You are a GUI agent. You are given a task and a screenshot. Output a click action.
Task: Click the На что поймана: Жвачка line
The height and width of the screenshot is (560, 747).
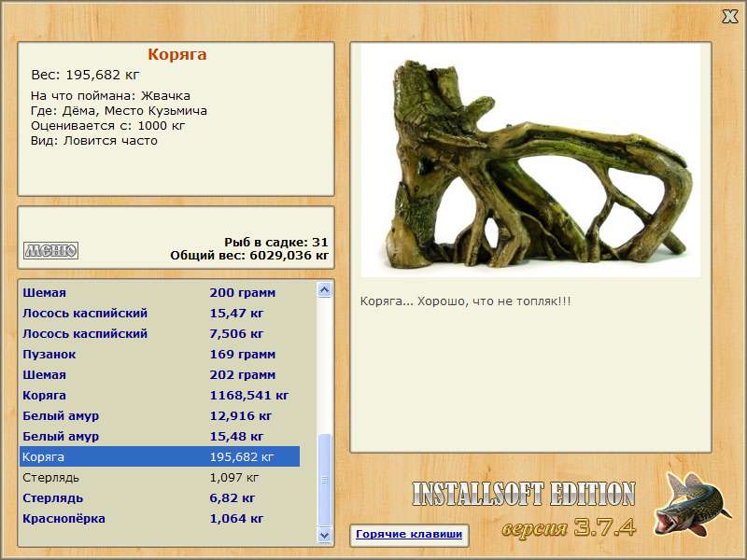(110, 96)
